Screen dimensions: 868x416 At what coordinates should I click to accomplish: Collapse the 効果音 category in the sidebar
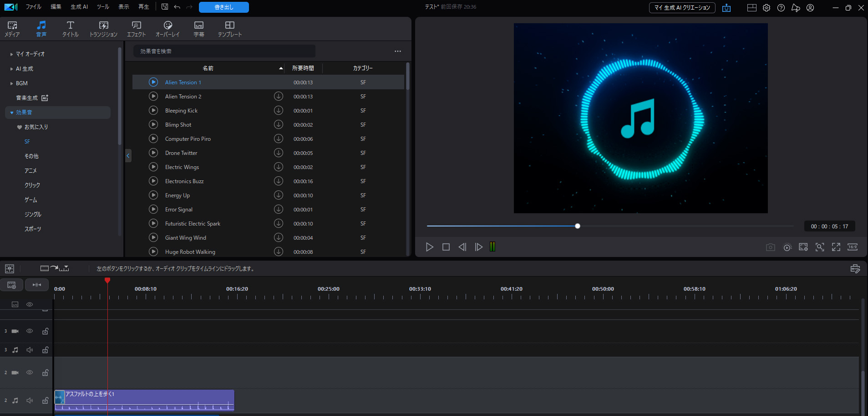(10, 112)
